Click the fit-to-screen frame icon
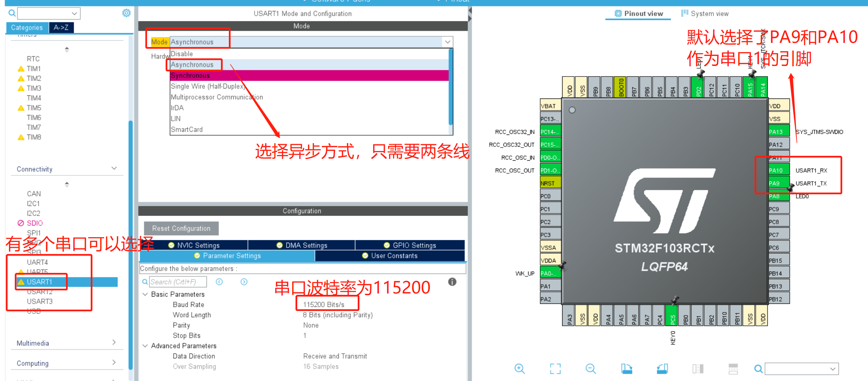The width and height of the screenshot is (868, 381). click(555, 369)
